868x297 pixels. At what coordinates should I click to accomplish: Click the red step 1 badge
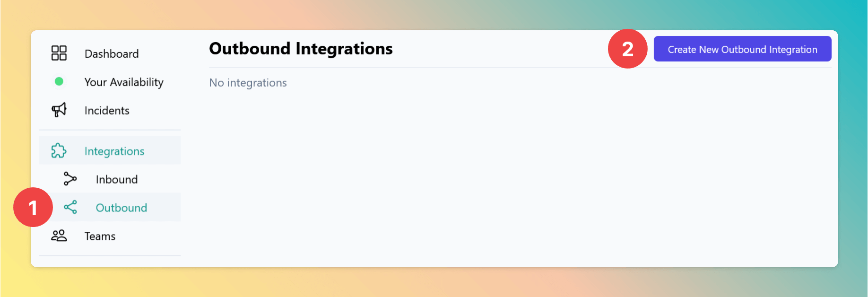pyautogui.click(x=33, y=207)
